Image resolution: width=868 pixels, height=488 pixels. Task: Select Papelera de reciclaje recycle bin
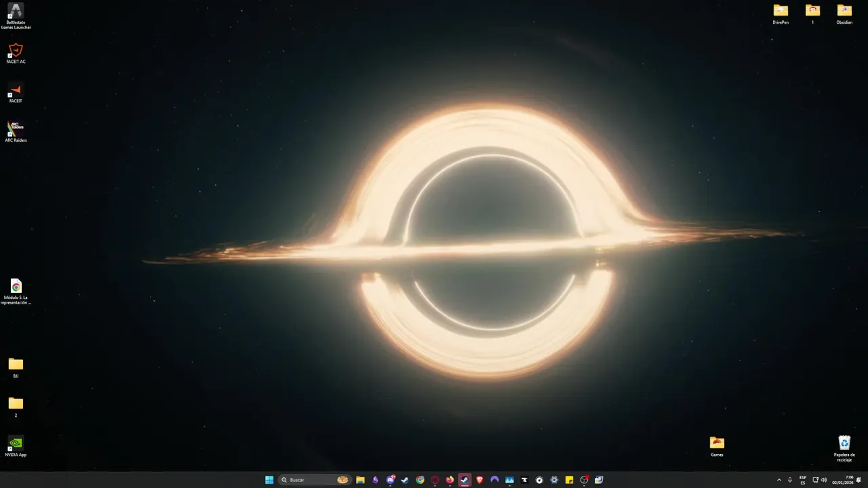[844, 449]
